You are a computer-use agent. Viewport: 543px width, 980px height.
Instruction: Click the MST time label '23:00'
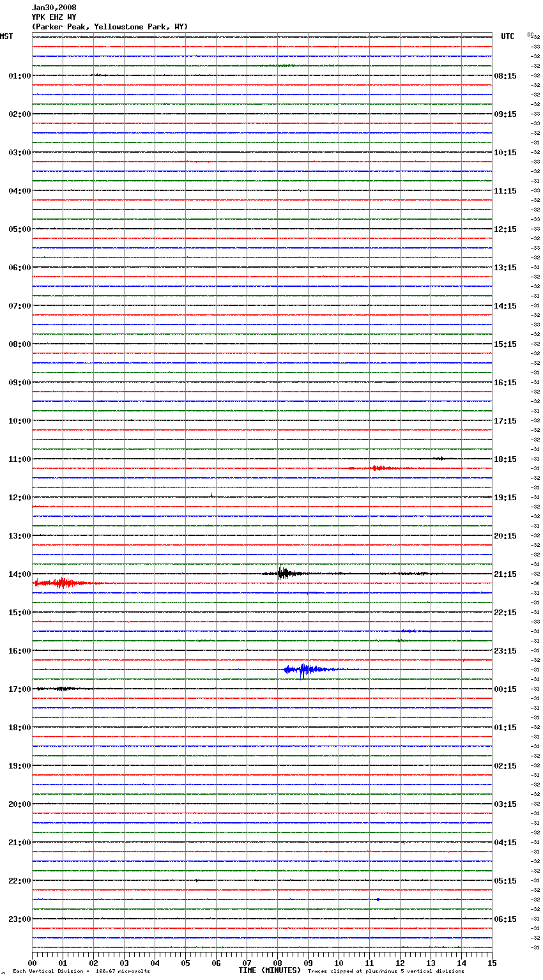pyautogui.click(x=19, y=919)
